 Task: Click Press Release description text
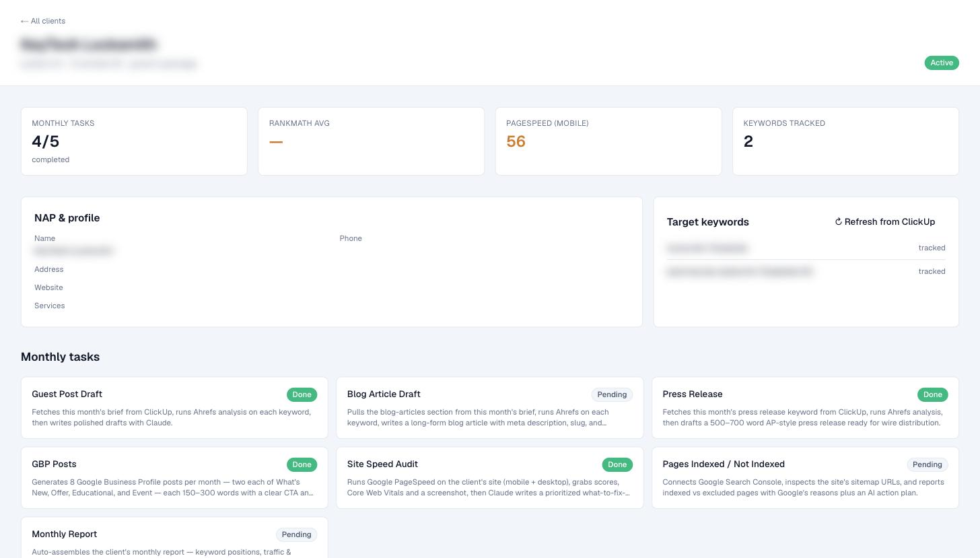pyautogui.click(x=802, y=417)
